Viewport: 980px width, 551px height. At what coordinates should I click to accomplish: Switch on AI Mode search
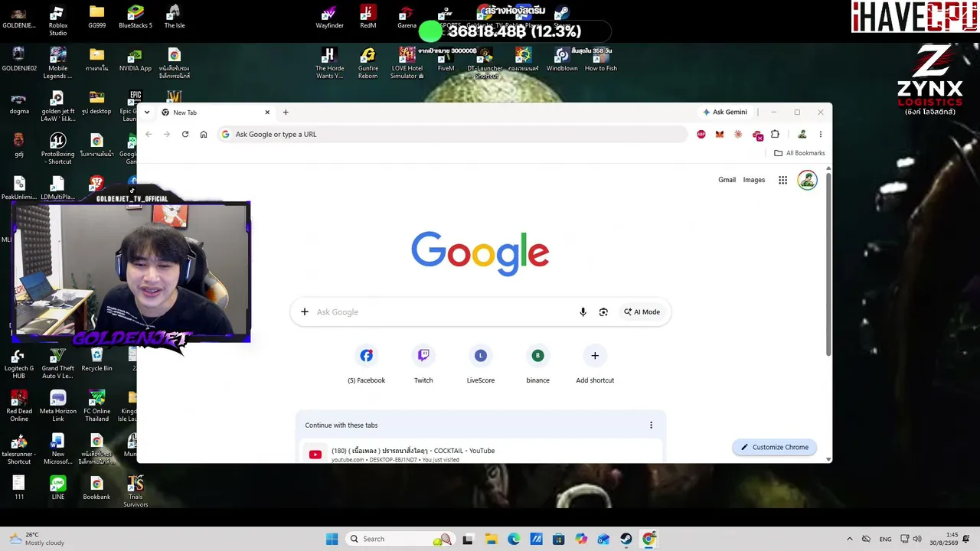tap(642, 312)
